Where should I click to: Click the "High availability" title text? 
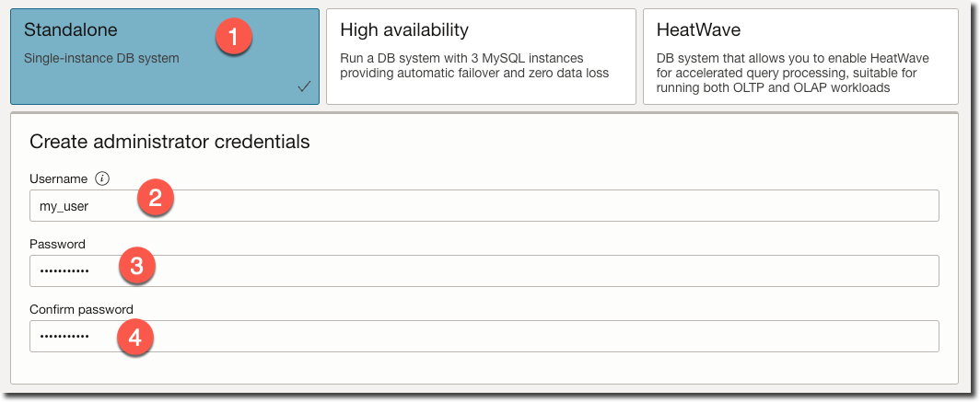[x=404, y=30]
